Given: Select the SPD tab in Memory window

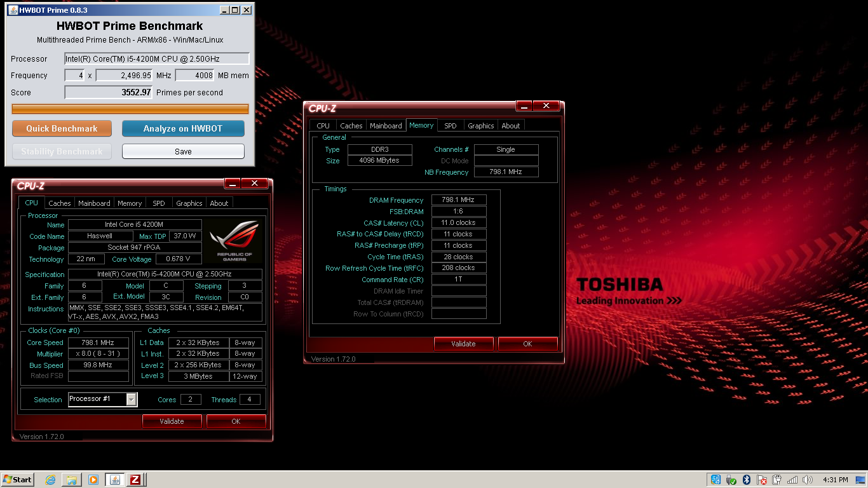Looking at the screenshot, I should (451, 126).
